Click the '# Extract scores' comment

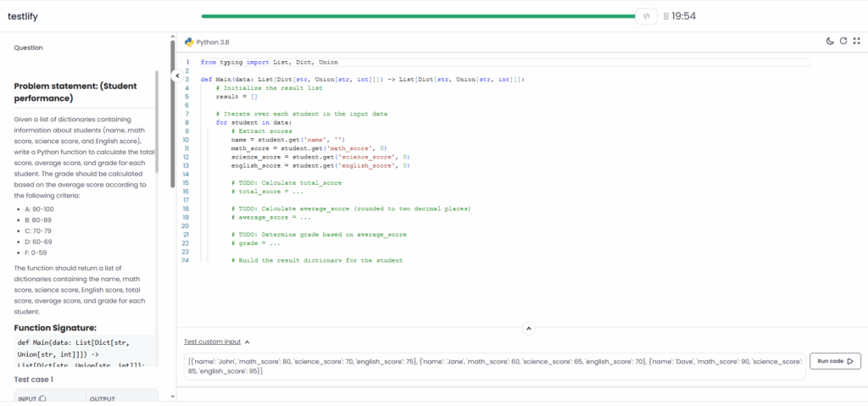tap(261, 131)
